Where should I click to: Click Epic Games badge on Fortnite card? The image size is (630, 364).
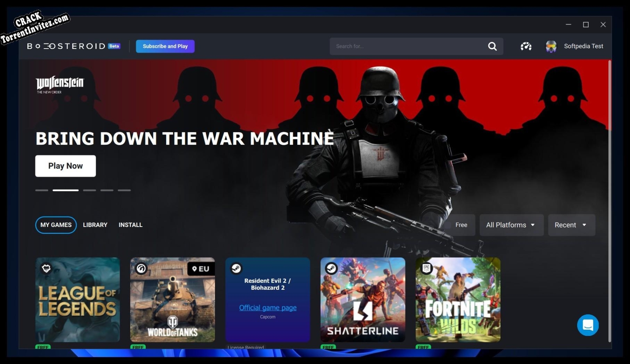point(426,268)
